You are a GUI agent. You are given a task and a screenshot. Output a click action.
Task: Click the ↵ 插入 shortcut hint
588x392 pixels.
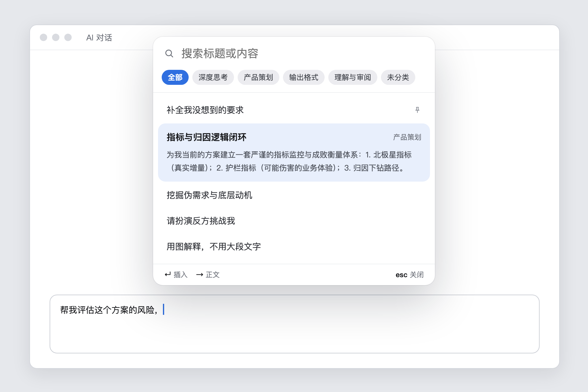click(176, 275)
